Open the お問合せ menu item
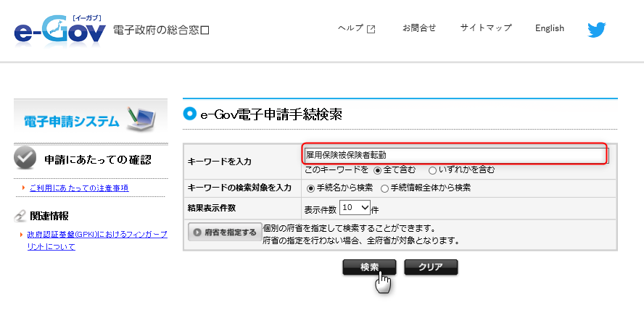The width and height of the screenshot is (644, 310). 419,28
